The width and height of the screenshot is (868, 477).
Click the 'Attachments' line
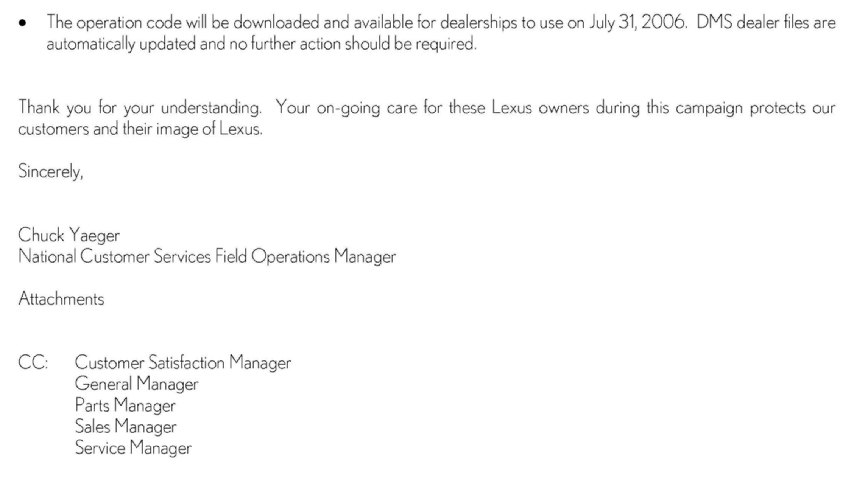click(x=61, y=298)
